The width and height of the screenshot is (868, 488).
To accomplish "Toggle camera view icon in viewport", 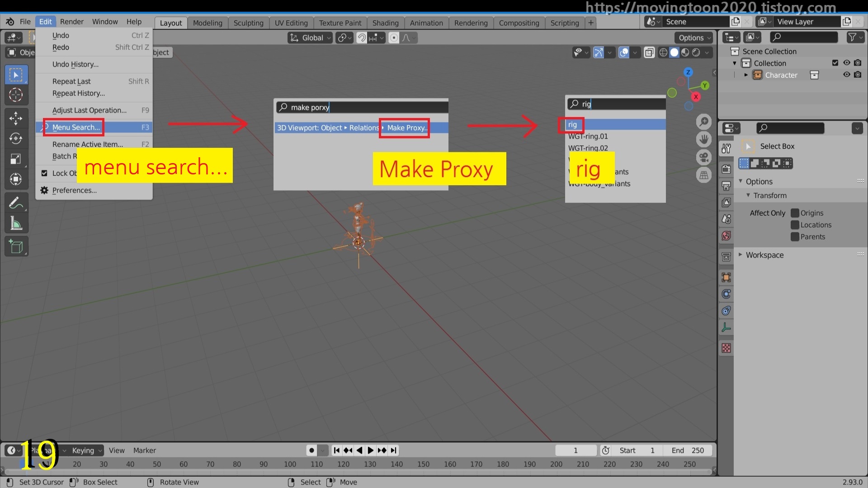I will 704,157.
